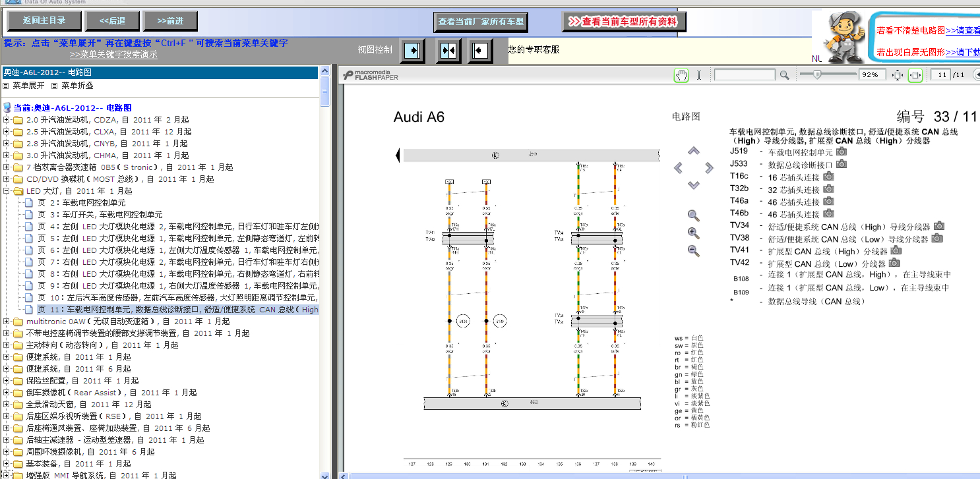Expand the CD/DVD 换碟机 folder
Screen dimensions: 980x479
(7, 179)
